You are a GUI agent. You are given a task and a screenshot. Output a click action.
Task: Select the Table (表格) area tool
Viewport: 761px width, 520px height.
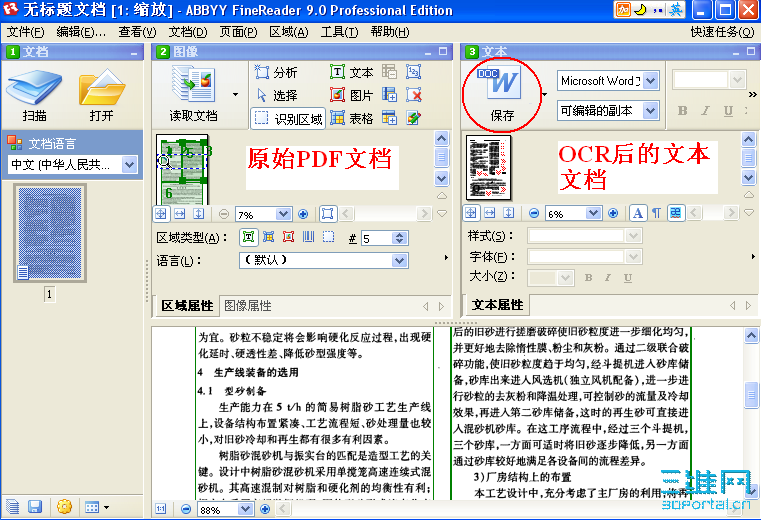point(352,118)
